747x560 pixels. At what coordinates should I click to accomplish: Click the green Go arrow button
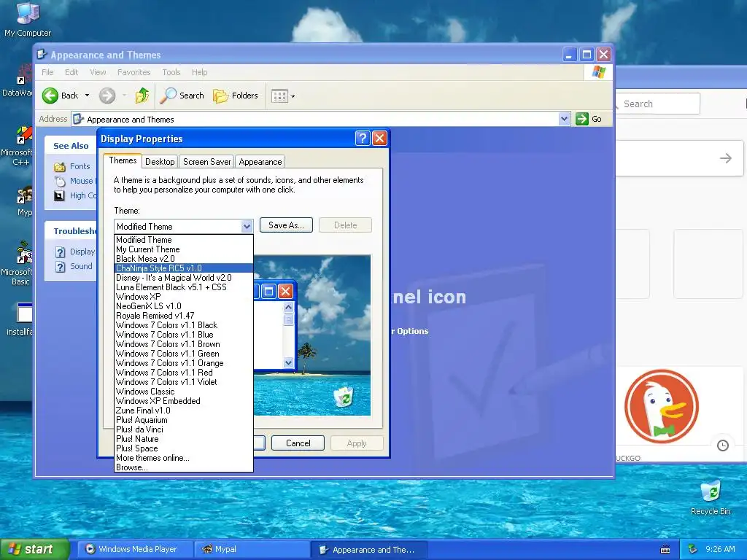(581, 119)
